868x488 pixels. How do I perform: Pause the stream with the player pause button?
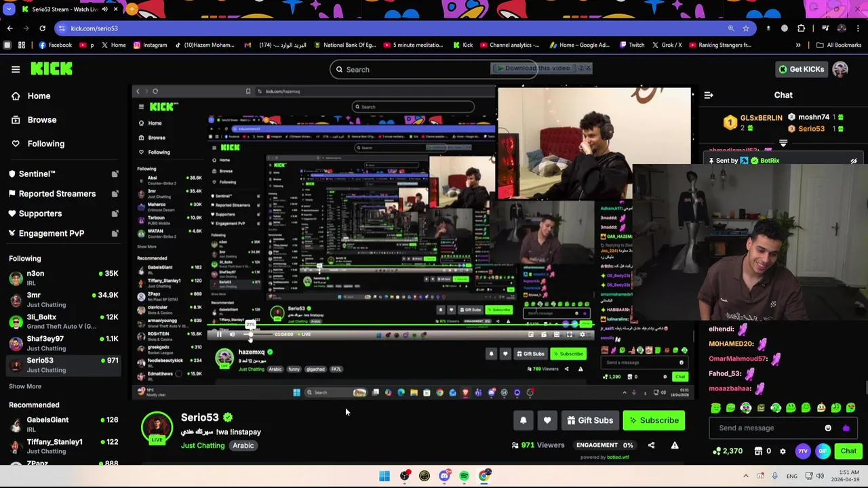pyautogui.click(x=219, y=335)
